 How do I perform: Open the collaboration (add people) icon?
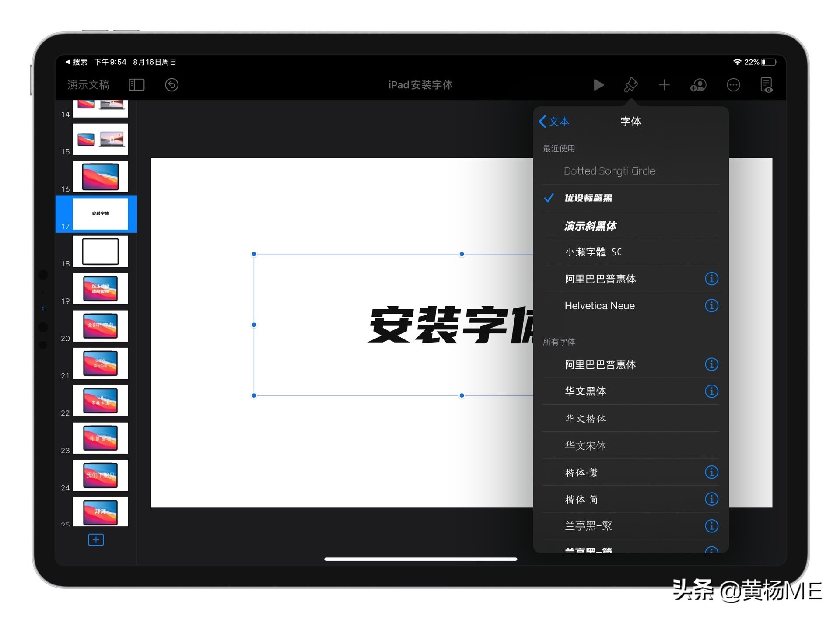698,85
